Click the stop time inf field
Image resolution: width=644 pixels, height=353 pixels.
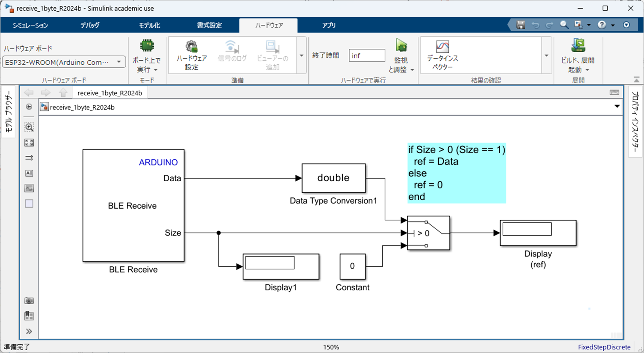pos(366,56)
